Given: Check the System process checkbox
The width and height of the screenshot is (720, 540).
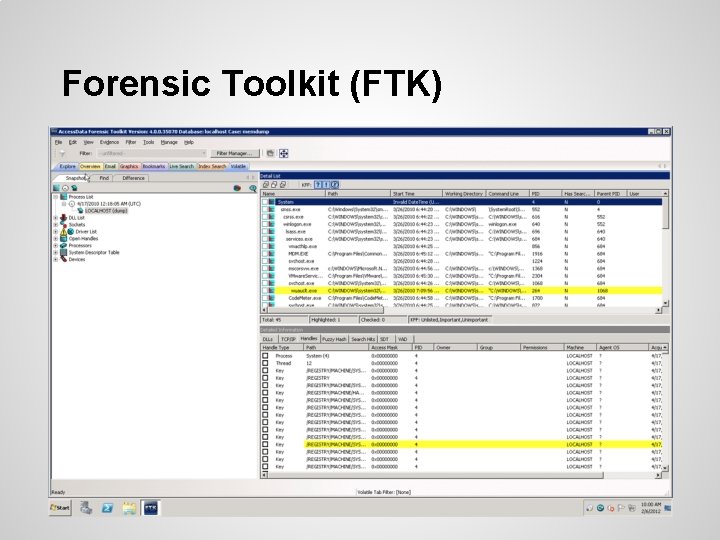Looking at the screenshot, I should point(265,202).
